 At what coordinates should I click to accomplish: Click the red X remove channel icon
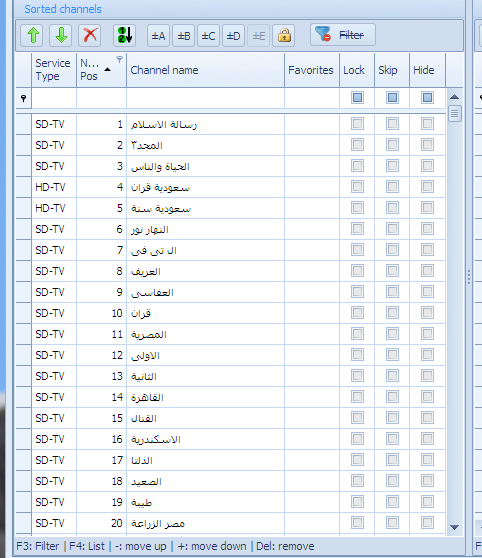point(90,35)
